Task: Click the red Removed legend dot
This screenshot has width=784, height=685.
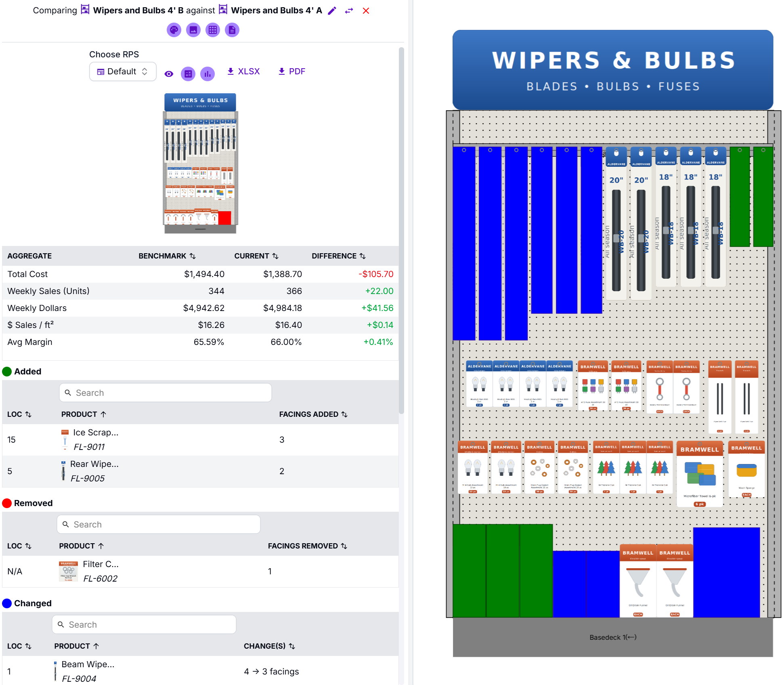Action: 7,503
